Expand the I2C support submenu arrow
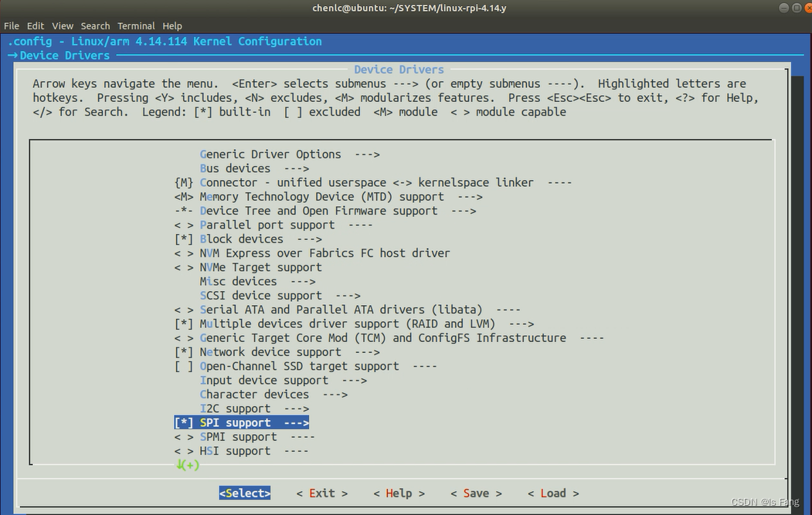 click(297, 409)
